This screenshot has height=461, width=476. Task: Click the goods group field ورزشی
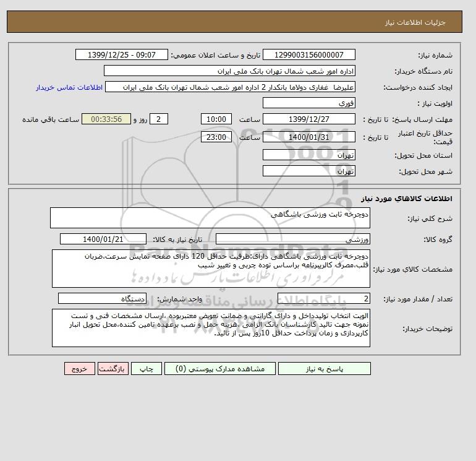click(292, 239)
